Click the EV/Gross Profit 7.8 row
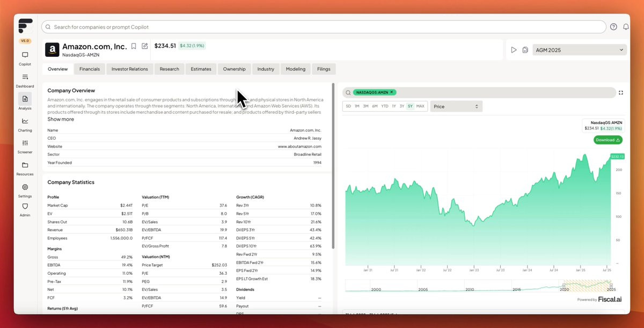This screenshot has width=644, height=328. point(184,246)
